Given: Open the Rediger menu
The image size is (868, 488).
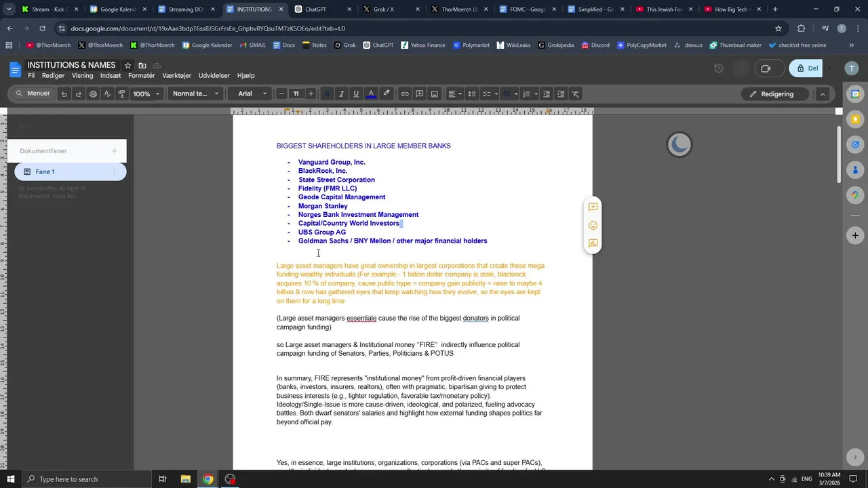Looking at the screenshot, I should (54, 76).
